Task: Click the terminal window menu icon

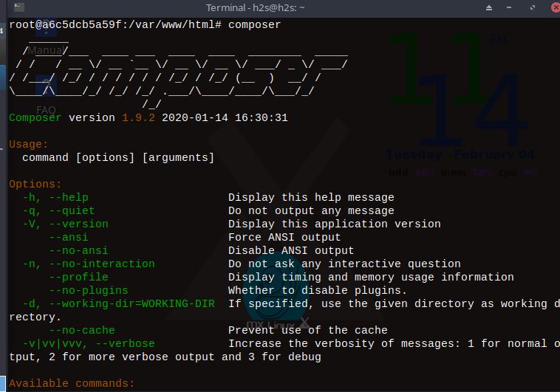Action: coord(18,7)
